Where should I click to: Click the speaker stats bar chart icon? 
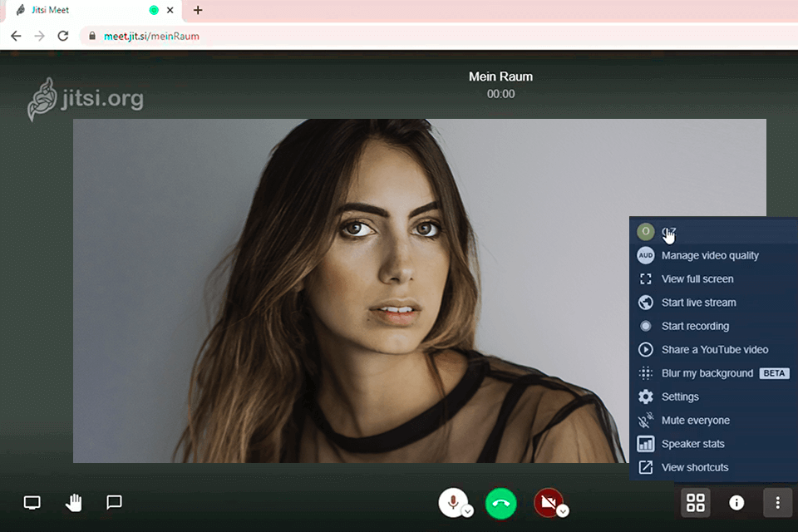pos(645,443)
